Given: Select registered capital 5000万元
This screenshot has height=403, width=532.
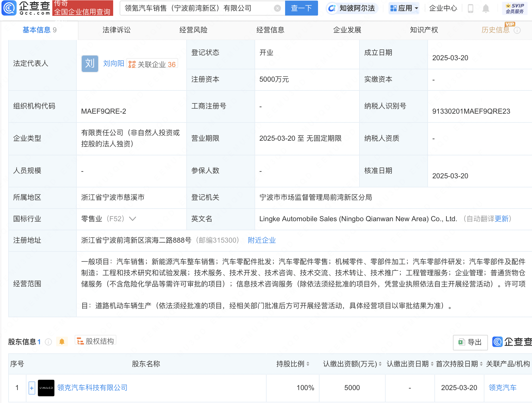Looking at the screenshot, I should point(274,79).
